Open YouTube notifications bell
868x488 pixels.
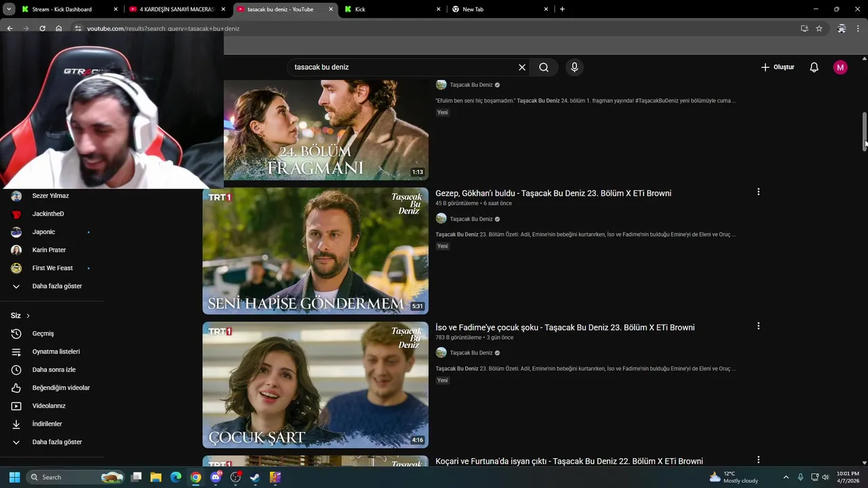coord(814,67)
